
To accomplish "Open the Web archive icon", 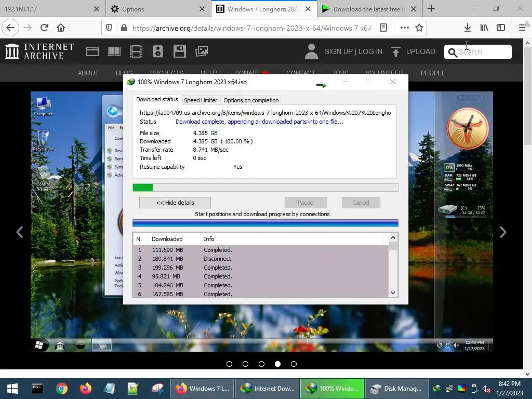I will tap(92, 51).
